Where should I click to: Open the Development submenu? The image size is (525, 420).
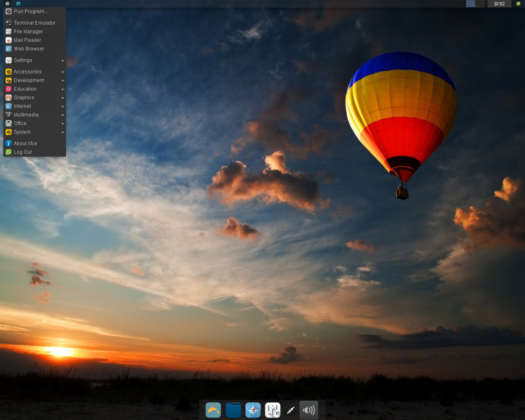(35, 80)
